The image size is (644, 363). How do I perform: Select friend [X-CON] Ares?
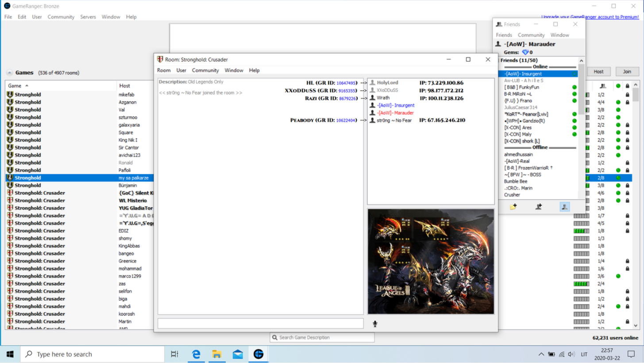coord(538,127)
